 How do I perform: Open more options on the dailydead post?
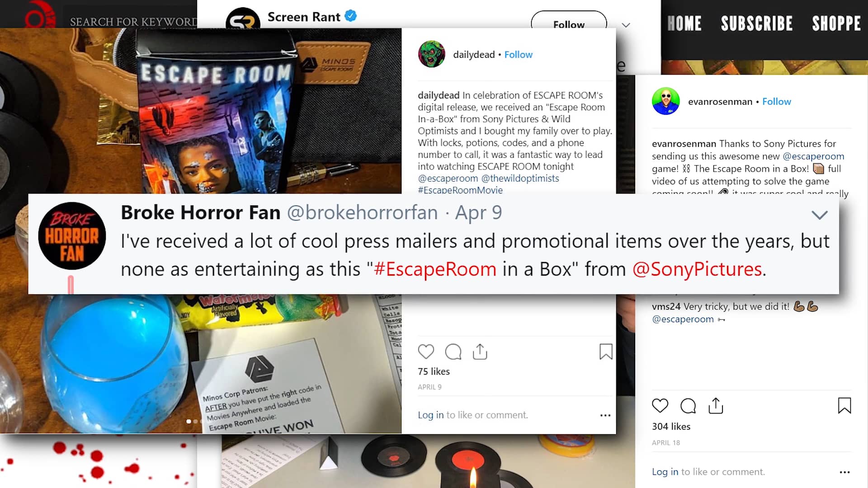tap(605, 415)
